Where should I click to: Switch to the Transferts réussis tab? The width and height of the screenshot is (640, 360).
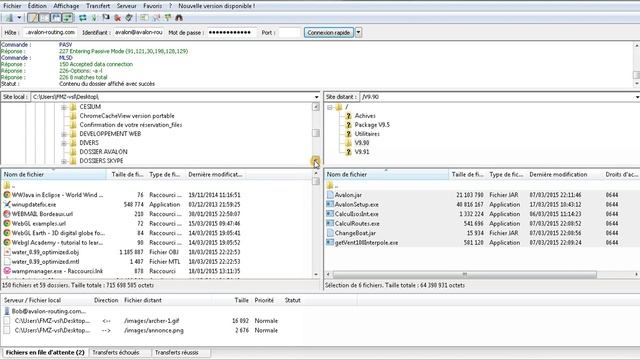(176, 352)
